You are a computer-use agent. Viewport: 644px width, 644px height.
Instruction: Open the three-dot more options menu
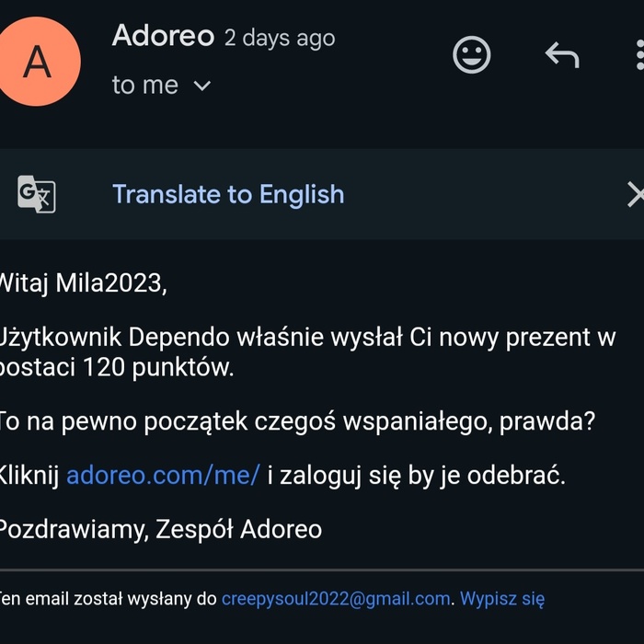[638, 55]
